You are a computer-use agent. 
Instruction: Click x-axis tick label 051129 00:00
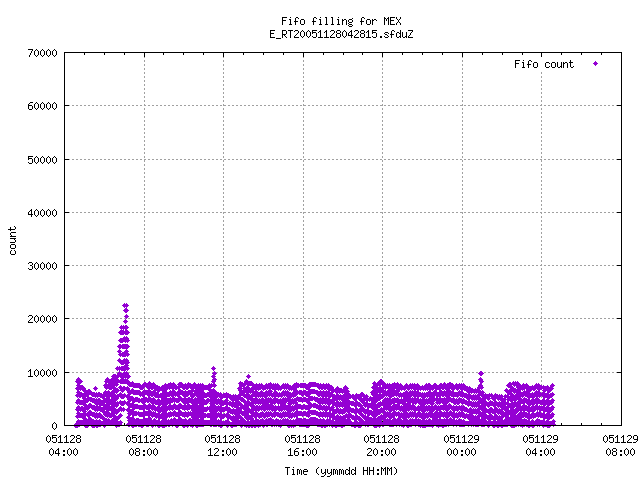coord(461,446)
